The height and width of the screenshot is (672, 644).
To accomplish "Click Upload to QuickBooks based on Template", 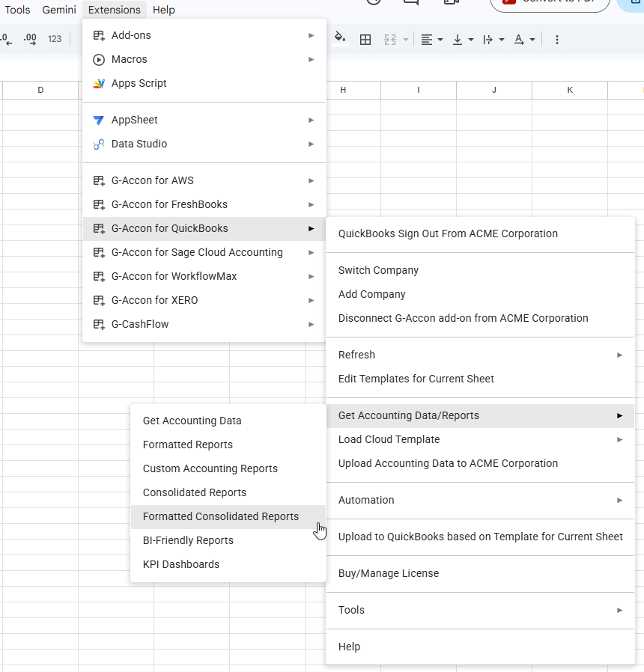I will click(x=480, y=537).
